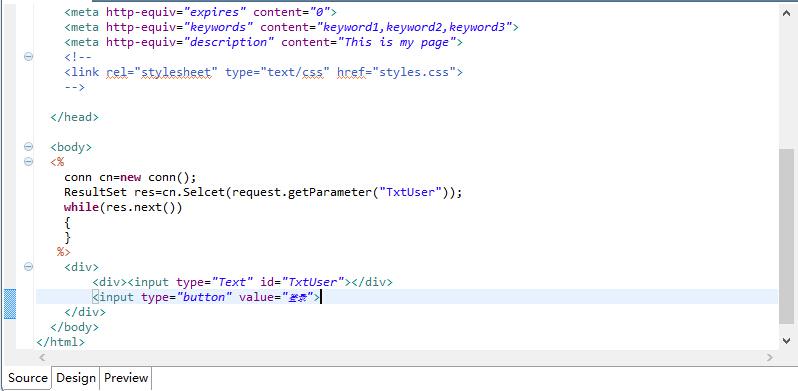798x391 pixels.
Task: Collapse the HTML comment block fold marker
Action: (28, 57)
